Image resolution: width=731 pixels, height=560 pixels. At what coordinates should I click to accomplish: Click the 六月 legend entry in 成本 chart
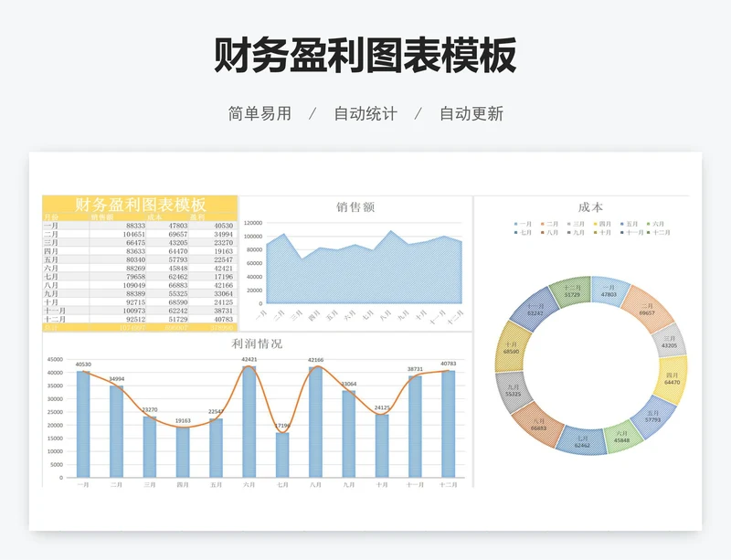pyautogui.click(x=655, y=225)
